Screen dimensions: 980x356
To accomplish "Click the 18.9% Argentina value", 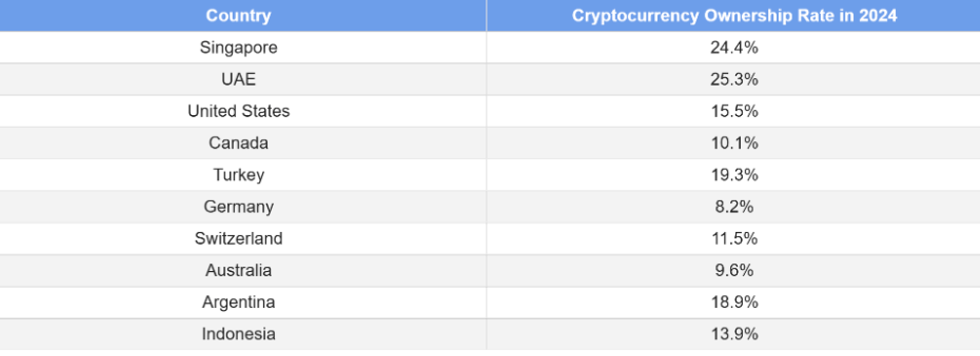I will click(x=733, y=302).
